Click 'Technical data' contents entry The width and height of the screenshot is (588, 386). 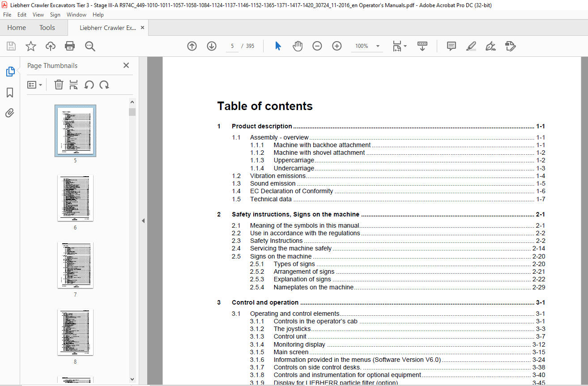click(271, 199)
